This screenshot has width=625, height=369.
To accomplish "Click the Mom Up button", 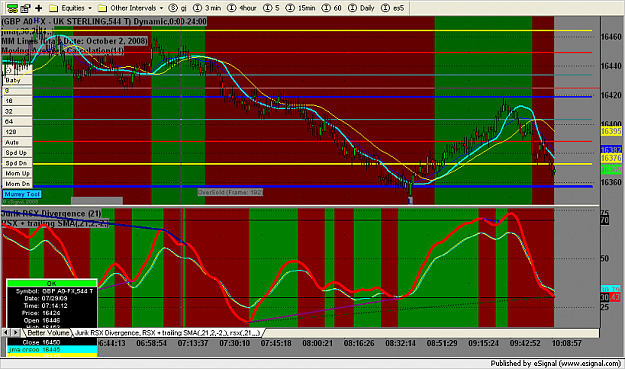I will (x=18, y=173).
